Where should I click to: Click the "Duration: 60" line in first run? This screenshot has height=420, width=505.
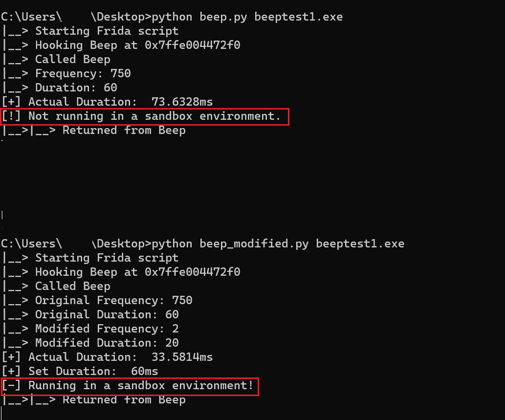(76, 88)
